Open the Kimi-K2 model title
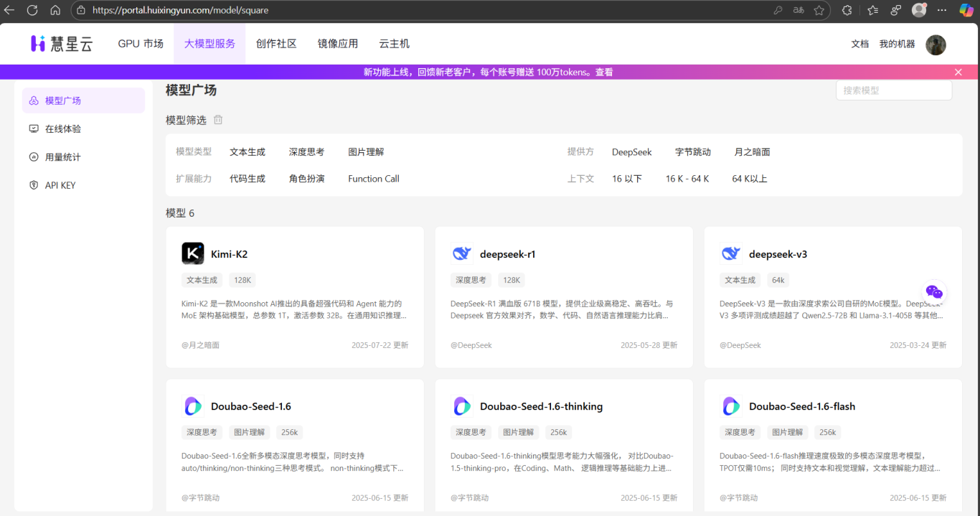The height and width of the screenshot is (516, 980). tap(230, 254)
